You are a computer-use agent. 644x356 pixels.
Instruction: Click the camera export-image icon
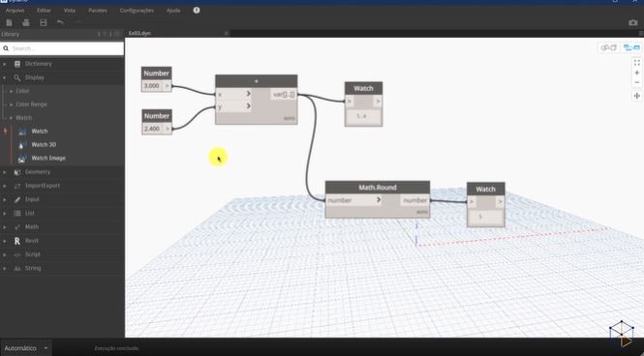point(633,23)
